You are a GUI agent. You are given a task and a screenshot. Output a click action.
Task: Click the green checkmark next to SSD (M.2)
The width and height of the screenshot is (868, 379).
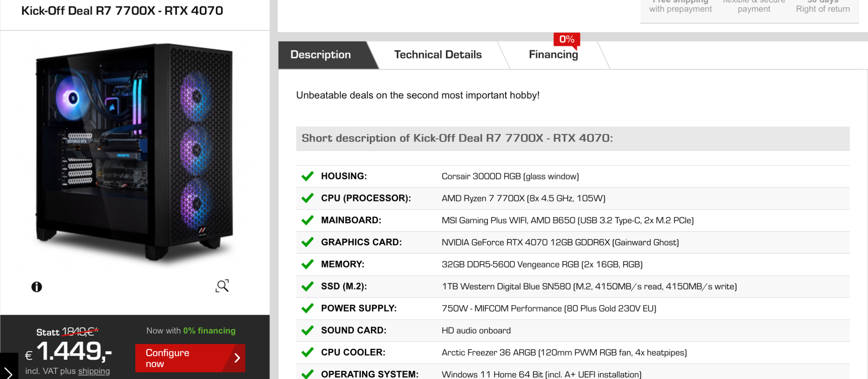tap(307, 286)
